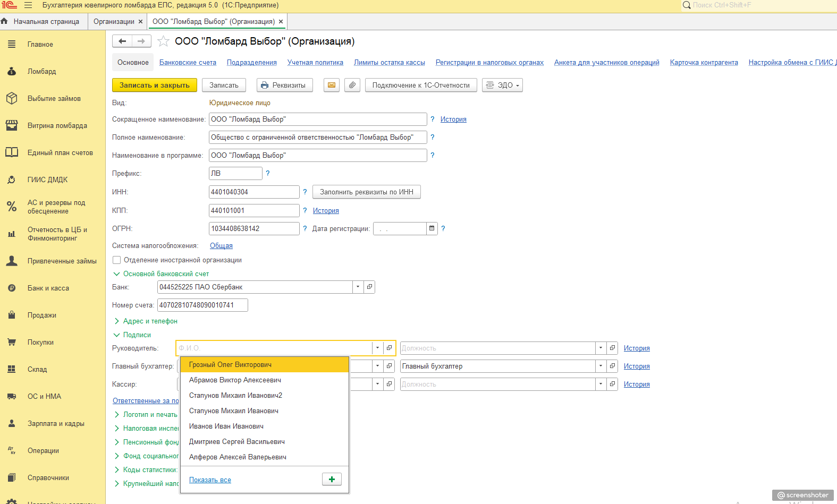
Task: Open calendar for Дата регистрации
Action: (432, 229)
